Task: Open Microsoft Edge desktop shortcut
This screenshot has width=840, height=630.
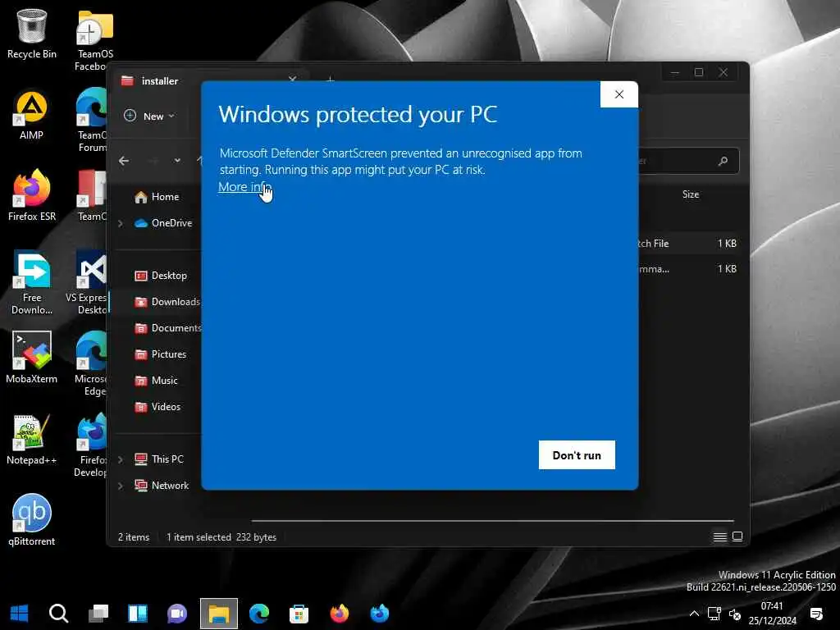Action: coord(91,364)
